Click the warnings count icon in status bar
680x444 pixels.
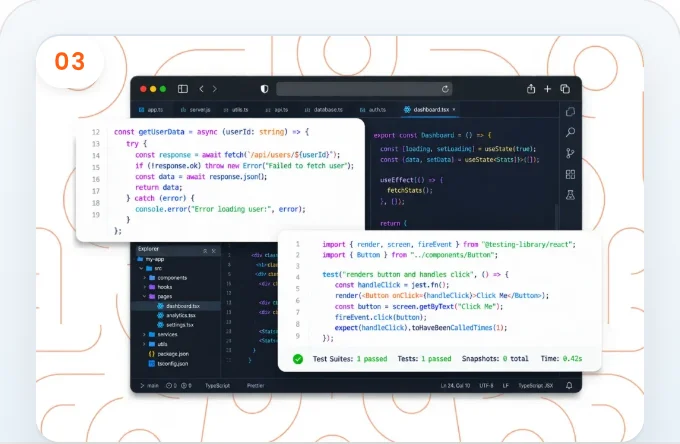pos(186,385)
